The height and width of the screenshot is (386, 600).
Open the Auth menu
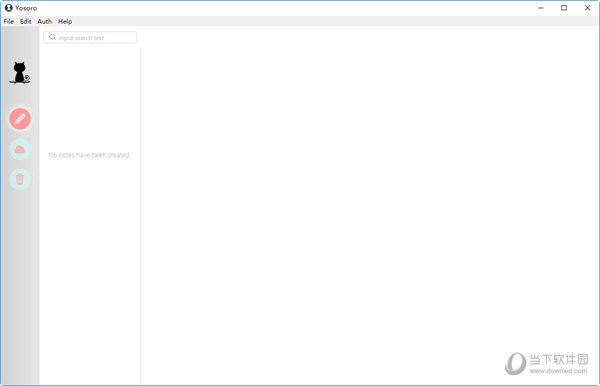(44, 21)
